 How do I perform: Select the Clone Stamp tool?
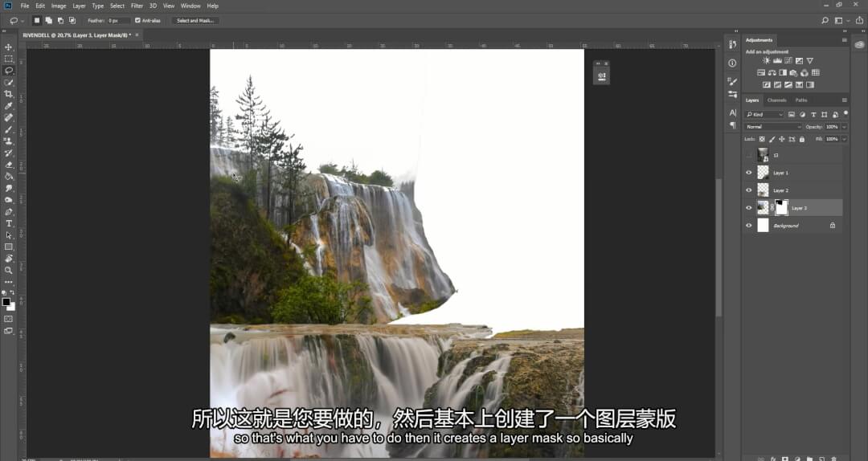[8, 141]
